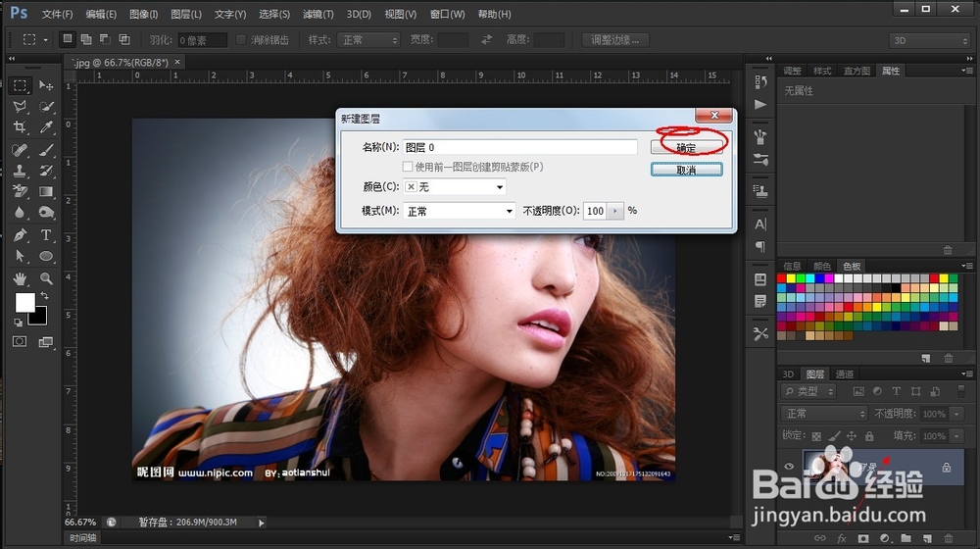This screenshot has height=549, width=980.
Task: Open the opacity slider arrow in dialog
Action: point(615,211)
